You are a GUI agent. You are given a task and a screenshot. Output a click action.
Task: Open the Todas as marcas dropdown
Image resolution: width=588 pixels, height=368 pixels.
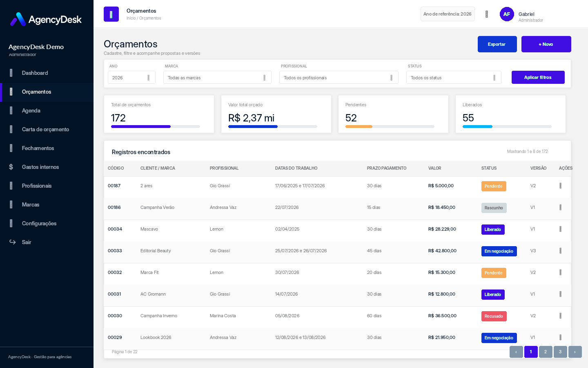[x=217, y=78]
